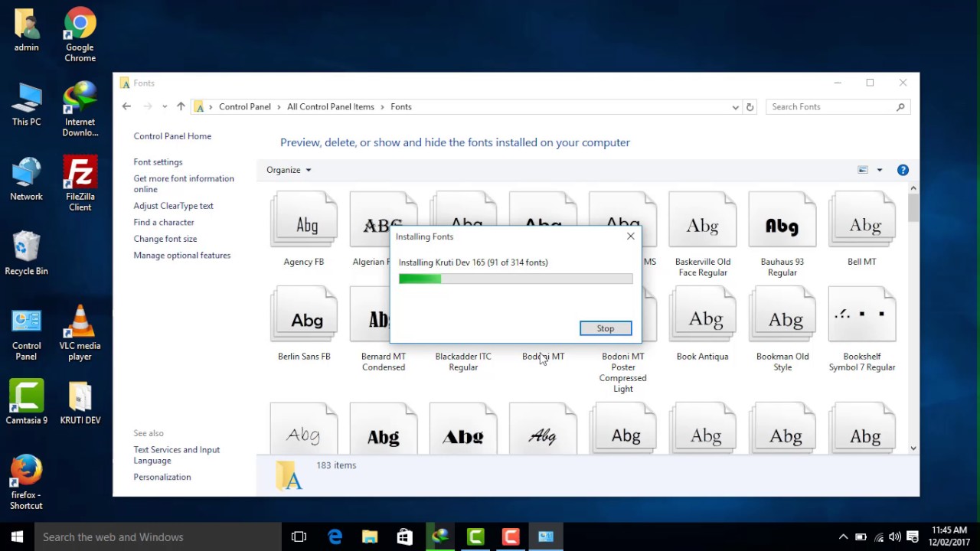
Task: Expand the address bar history dropdown
Action: point(735,107)
